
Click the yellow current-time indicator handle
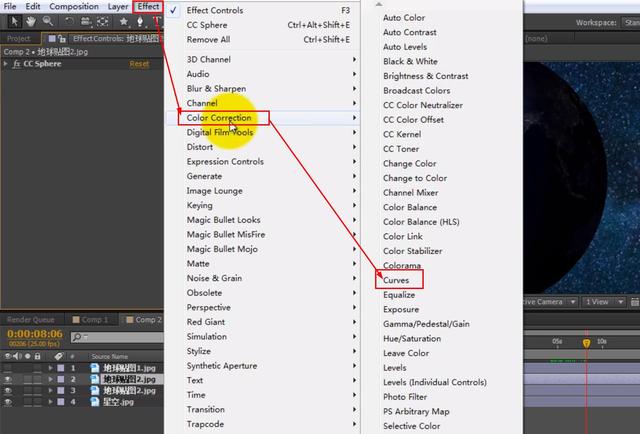(x=587, y=343)
